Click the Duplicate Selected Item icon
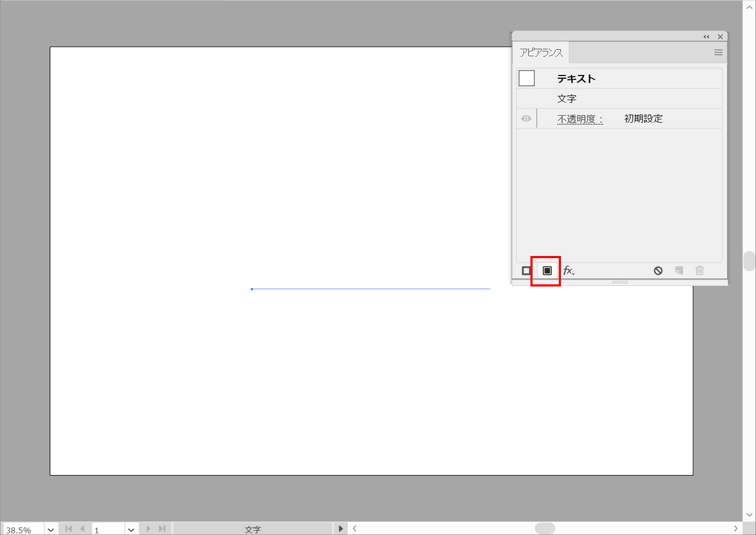Image resolution: width=756 pixels, height=535 pixels. pos(679,271)
